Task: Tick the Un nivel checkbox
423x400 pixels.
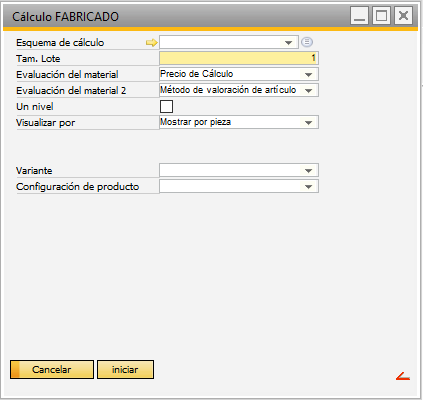Action: pos(166,107)
